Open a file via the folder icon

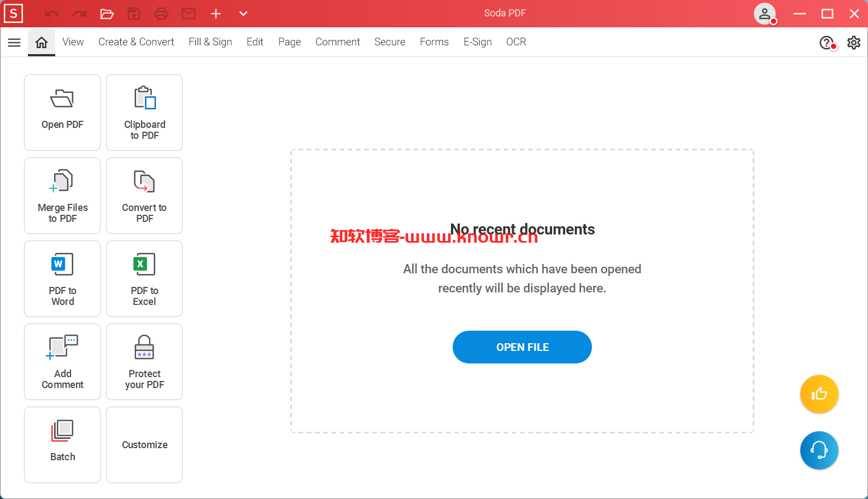(107, 14)
